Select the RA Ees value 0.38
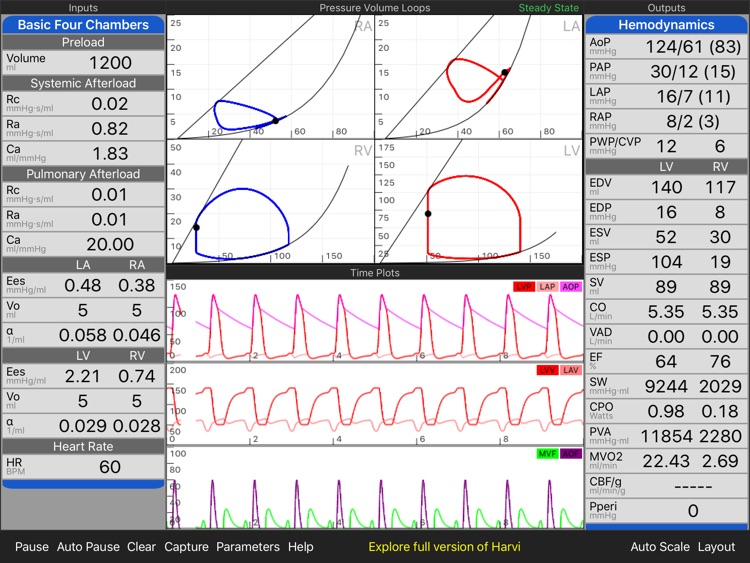 coord(137,286)
